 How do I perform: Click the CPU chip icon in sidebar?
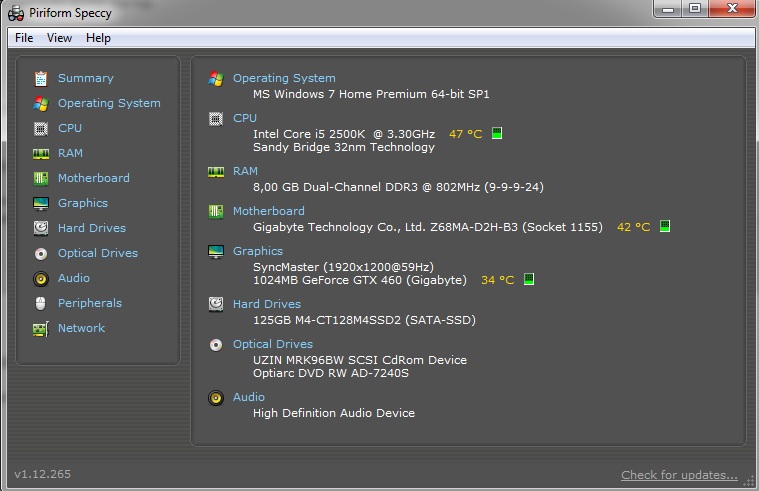[41, 128]
